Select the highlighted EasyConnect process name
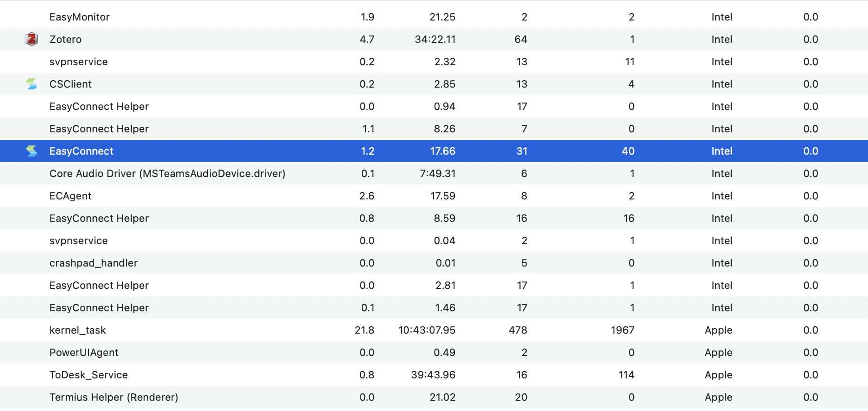 [82, 151]
